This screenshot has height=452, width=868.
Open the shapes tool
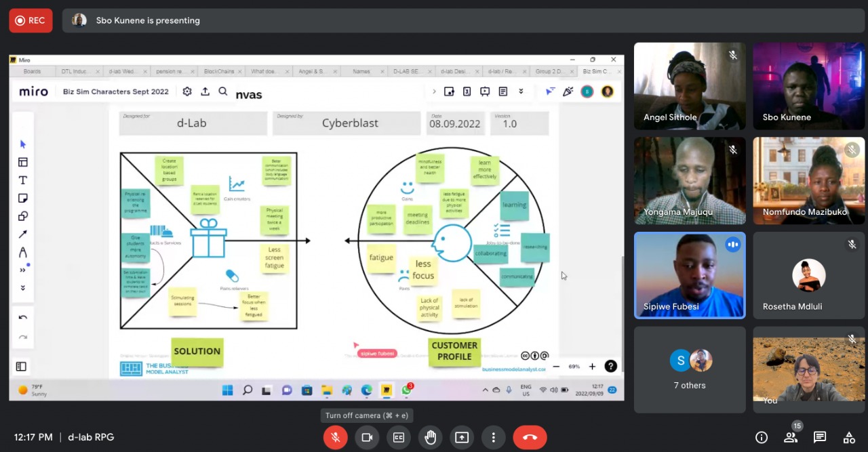(22, 216)
